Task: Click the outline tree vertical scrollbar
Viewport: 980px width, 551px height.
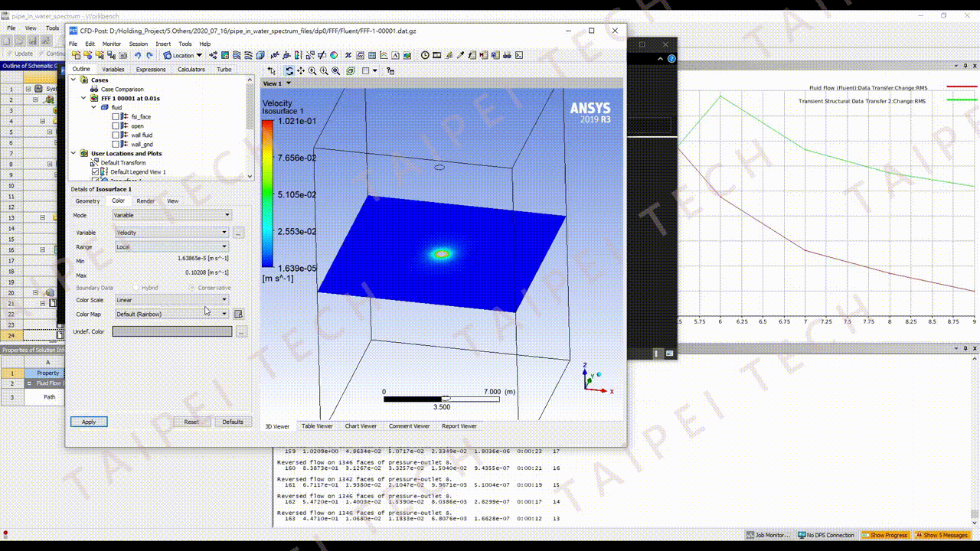Action: pyautogui.click(x=250, y=128)
